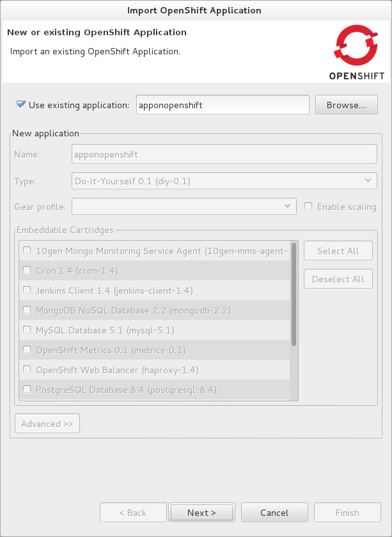The width and height of the screenshot is (392, 537).
Task: Click Select All cartridges
Action: (x=338, y=250)
